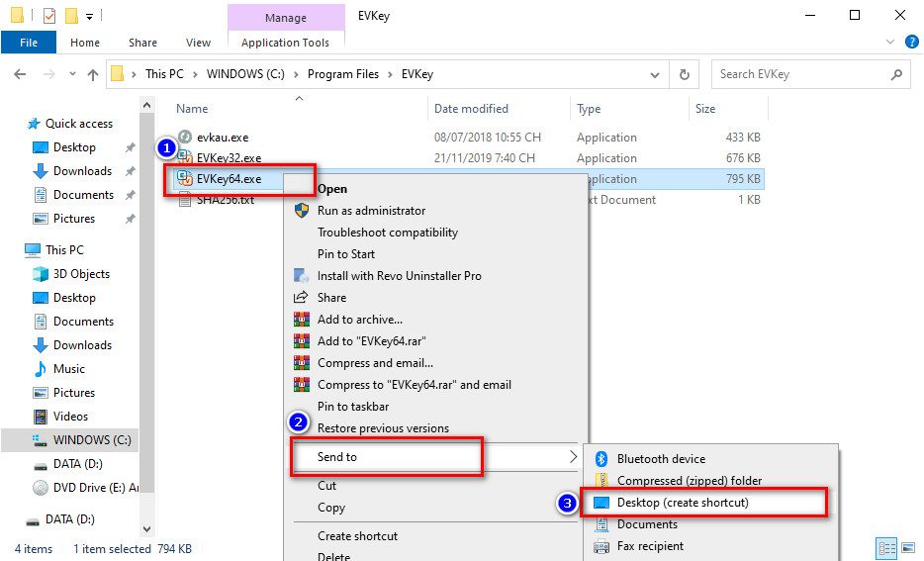Screen dimensions: 924x561
Task: Sort by Size column header
Action: (x=705, y=109)
